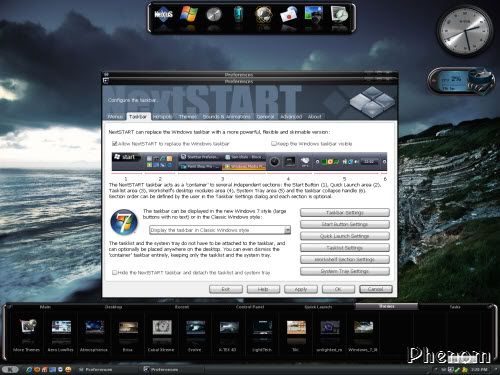Open the mail envelope icon in the dock
Screen dimensions: 500x375
coord(289,15)
